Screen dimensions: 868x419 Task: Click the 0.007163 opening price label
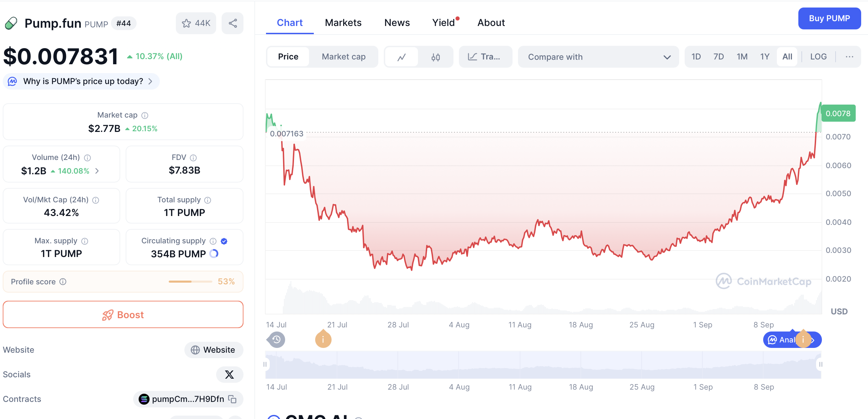(x=286, y=134)
